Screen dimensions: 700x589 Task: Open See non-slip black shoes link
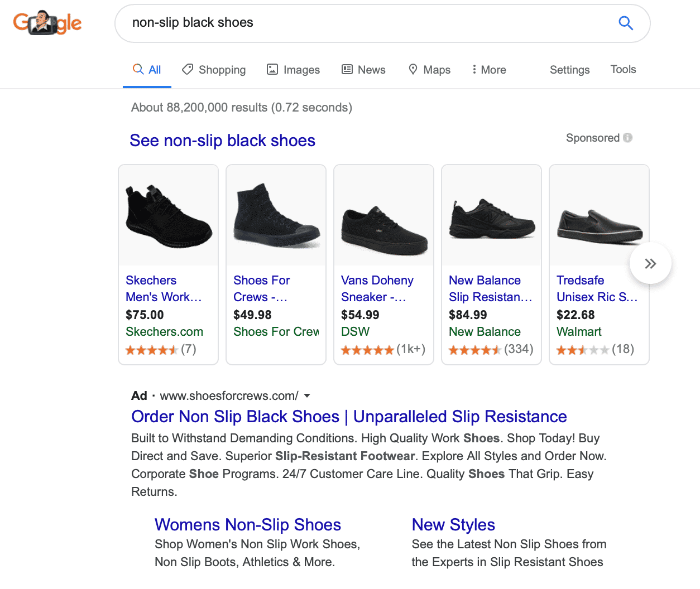tap(222, 141)
